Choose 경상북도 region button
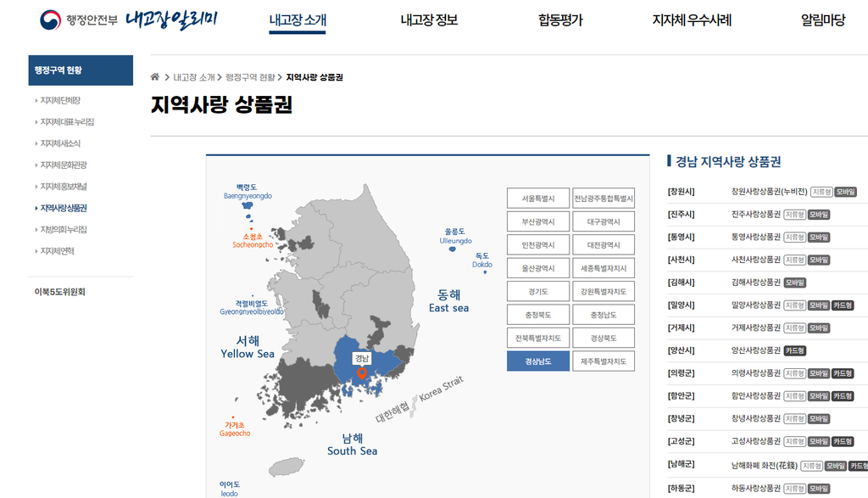This screenshot has width=868, height=498. click(604, 338)
